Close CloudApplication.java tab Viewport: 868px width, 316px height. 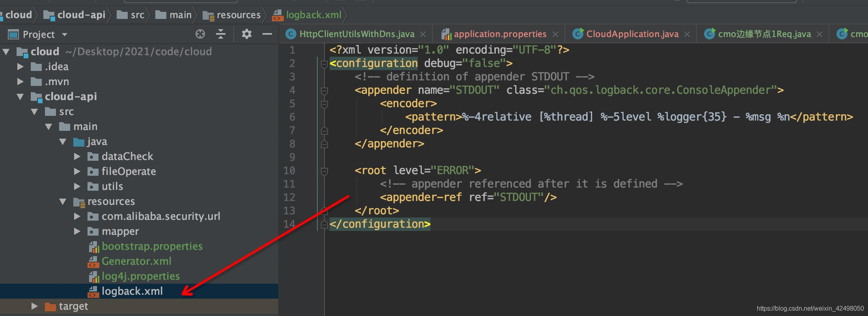click(687, 35)
